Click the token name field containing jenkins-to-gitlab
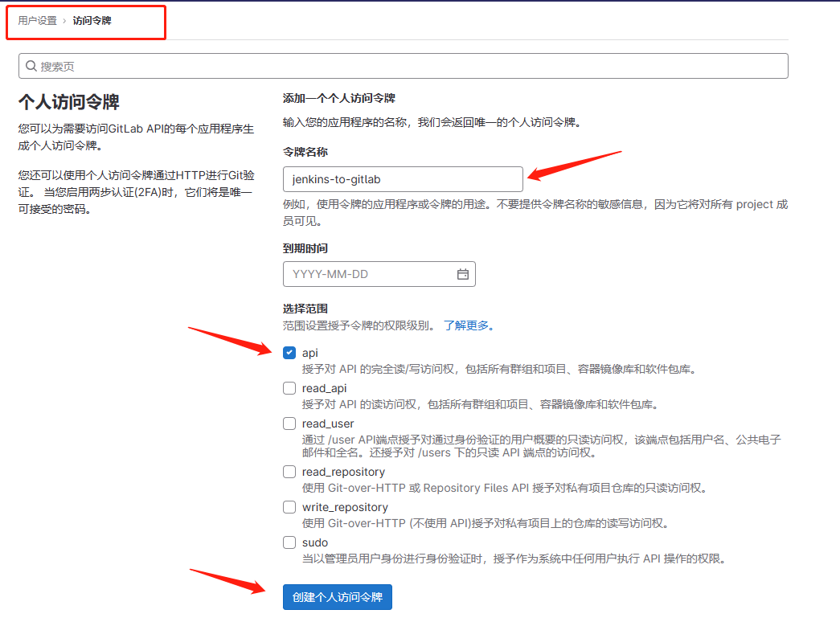 pyautogui.click(x=402, y=179)
